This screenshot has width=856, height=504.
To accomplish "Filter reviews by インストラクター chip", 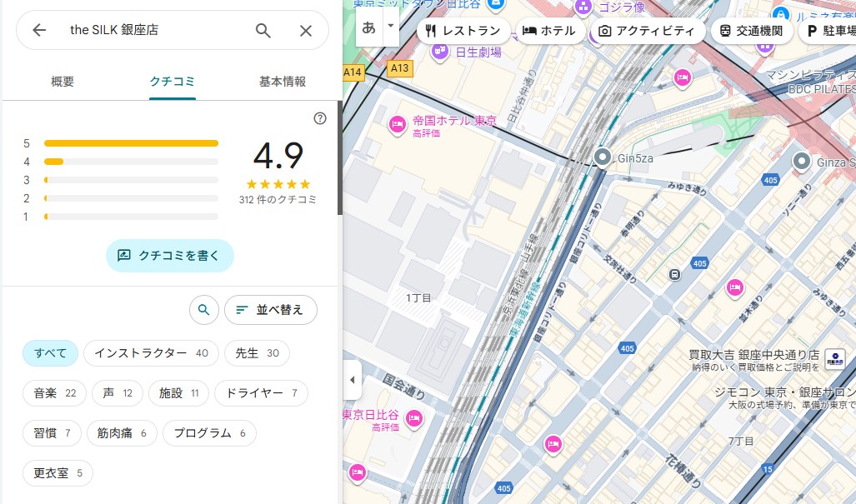I will 151,353.
